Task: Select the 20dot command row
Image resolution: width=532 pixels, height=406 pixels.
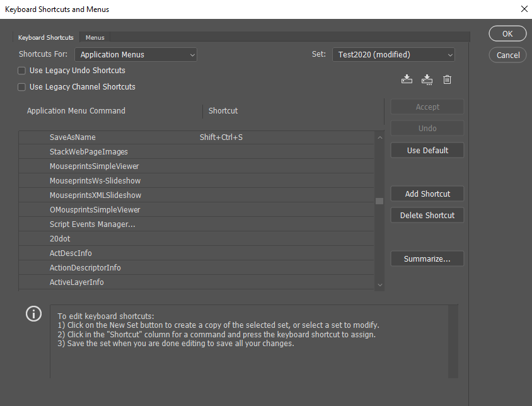Action: 196,239
